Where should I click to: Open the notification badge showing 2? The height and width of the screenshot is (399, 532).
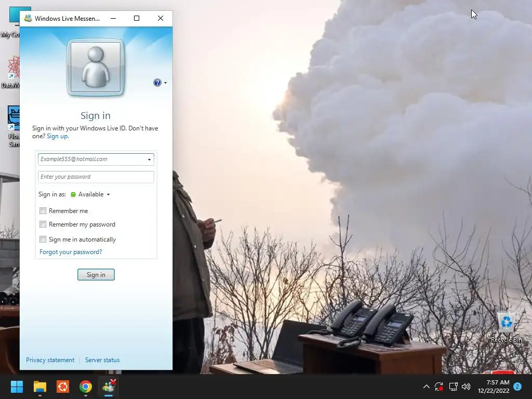point(517,387)
